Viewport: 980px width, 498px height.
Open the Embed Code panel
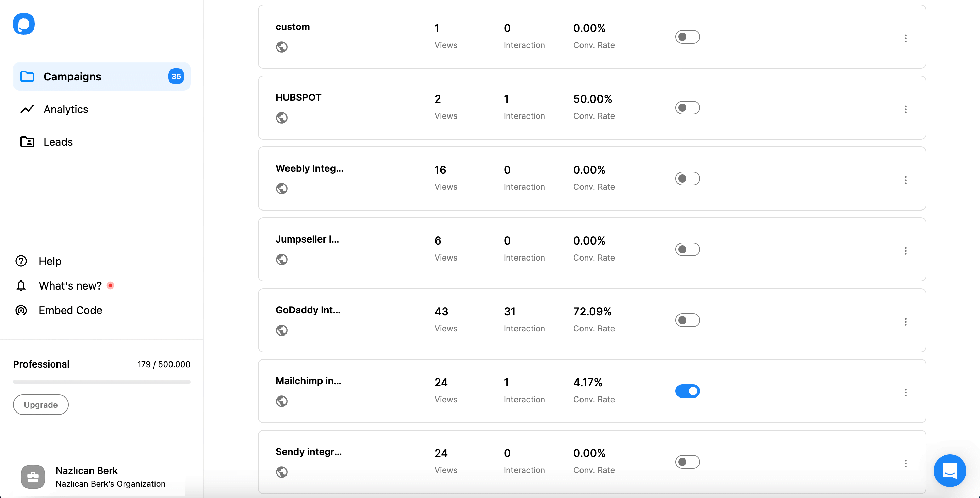click(x=70, y=310)
